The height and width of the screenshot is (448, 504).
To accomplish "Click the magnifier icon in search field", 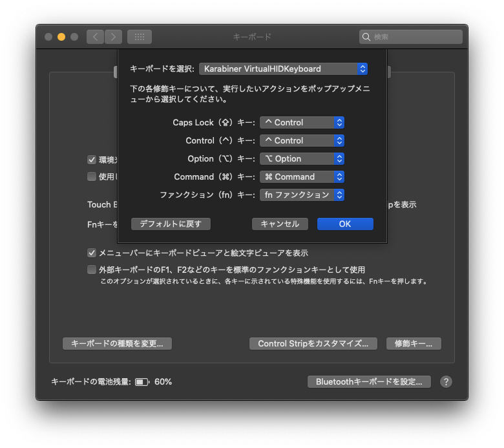I will pyautogui.click(x=366, y=37).
